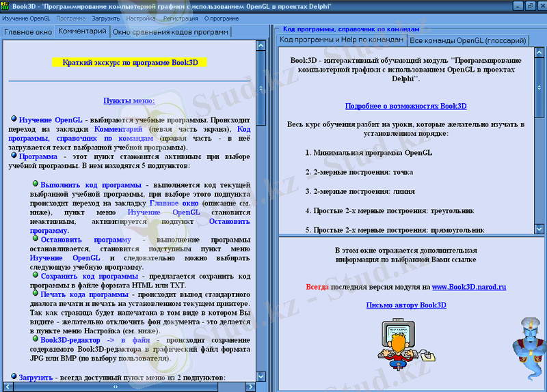Screen dimensions: 547x392
Task: Visit the www.Book3D.narod.ru link
Action: (x=469, y=287)
